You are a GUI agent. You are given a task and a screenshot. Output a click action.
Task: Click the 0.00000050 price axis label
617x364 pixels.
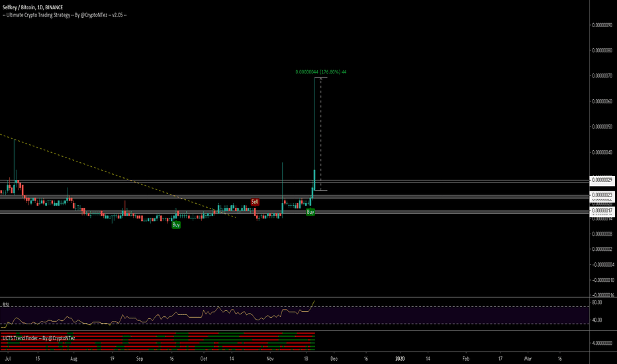pyautogui.click(x=602, y=126)
